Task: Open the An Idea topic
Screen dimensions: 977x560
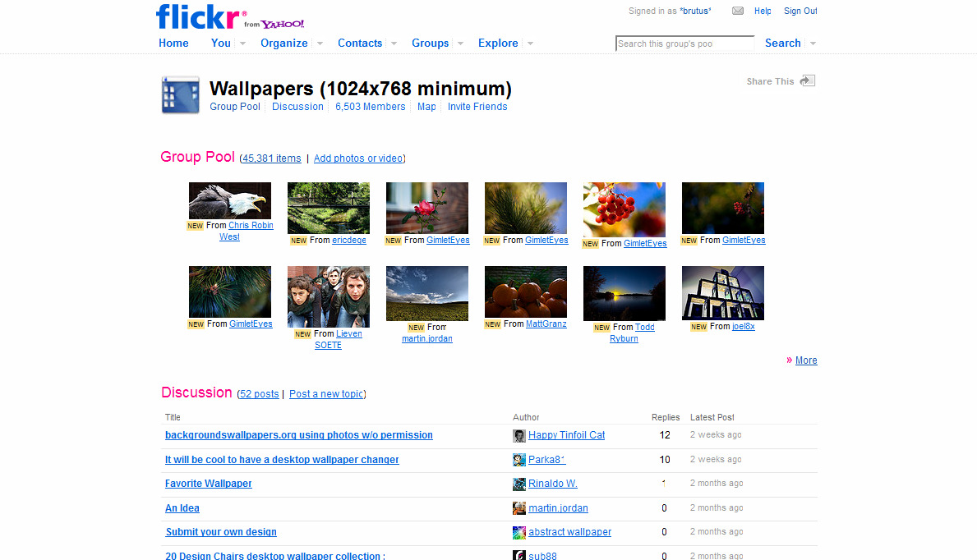Action: (x=182, y=508)
